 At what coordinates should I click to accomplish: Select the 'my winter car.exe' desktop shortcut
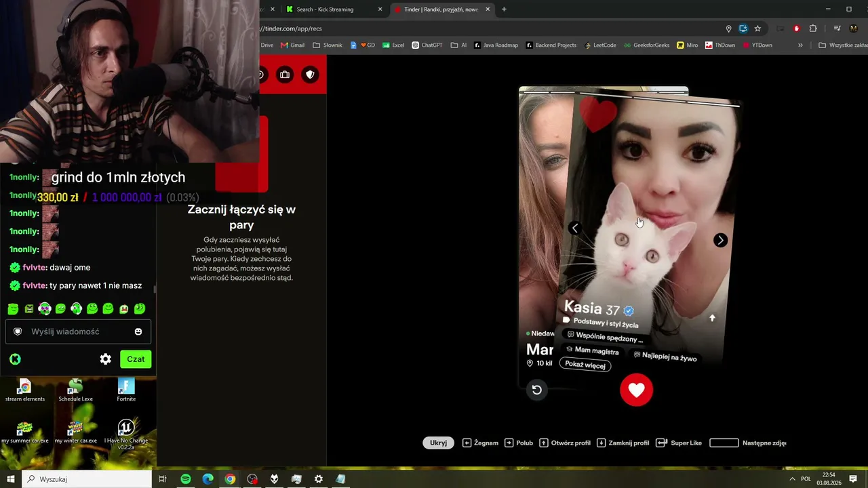[x=75, y=432]
